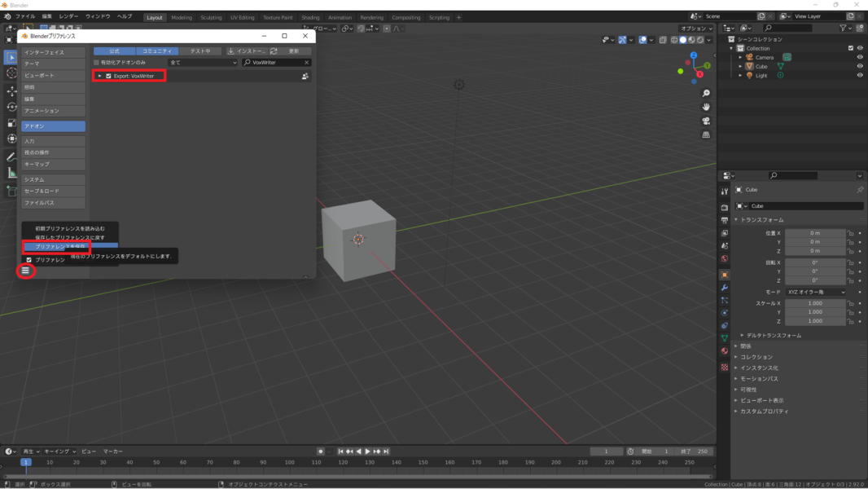Open the レンダー menu
Viewport: 868px width, 489px height.
pos(68,16)
